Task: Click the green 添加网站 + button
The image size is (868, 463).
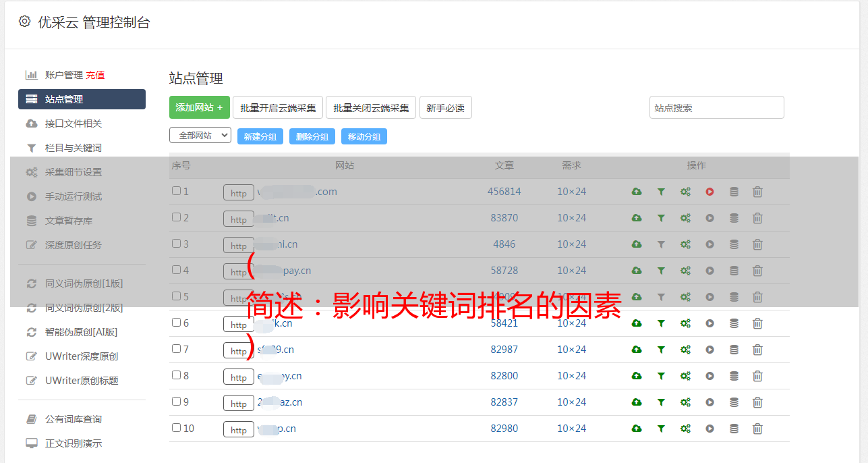Action: [199, 107]
